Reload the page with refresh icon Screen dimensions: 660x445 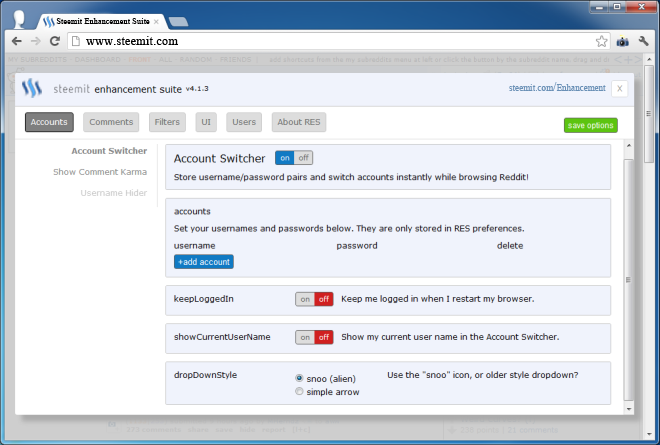point(55,41)
